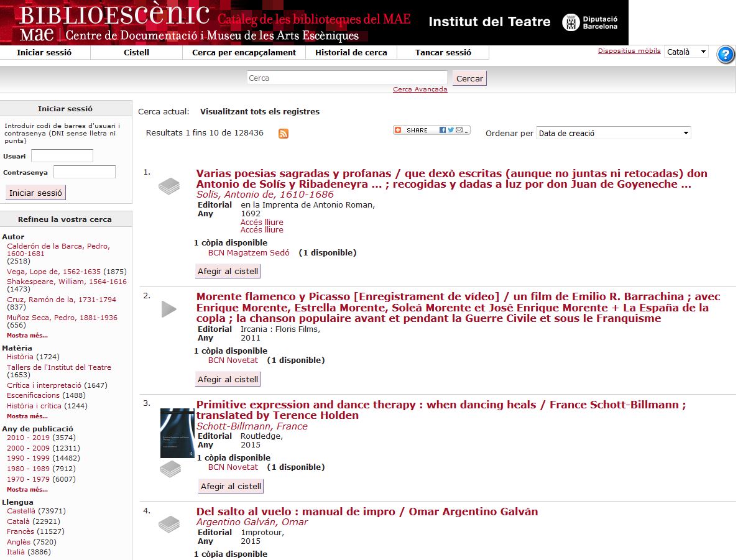
Task: Open the Primitive expression and dance therapy title
Action: (x=441, y=410)
